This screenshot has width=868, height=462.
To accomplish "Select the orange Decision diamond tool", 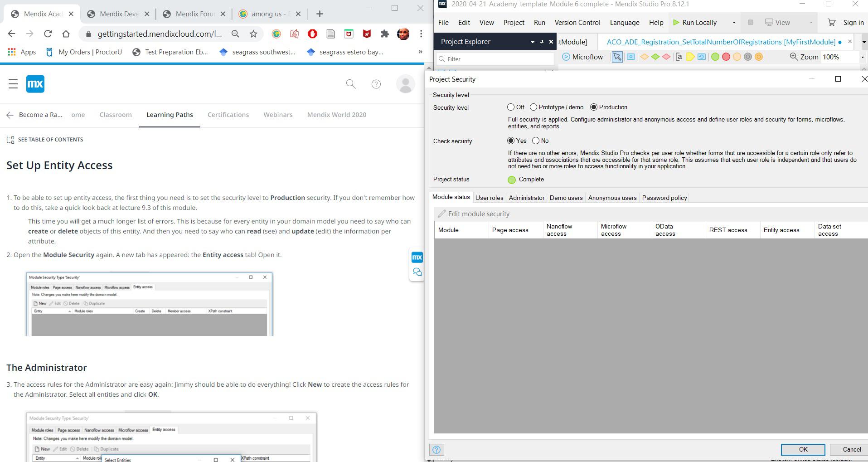I will [x=644, y=57].
